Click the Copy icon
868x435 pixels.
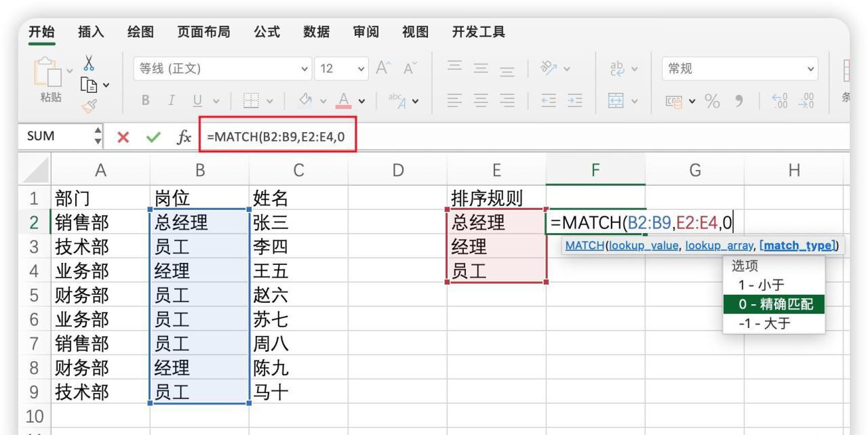[89, 86]
